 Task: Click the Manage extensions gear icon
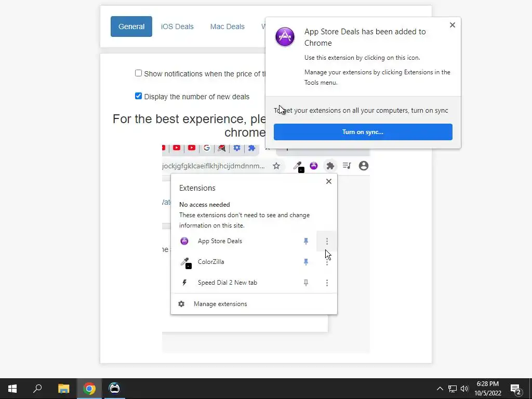(x=181, y=304)
